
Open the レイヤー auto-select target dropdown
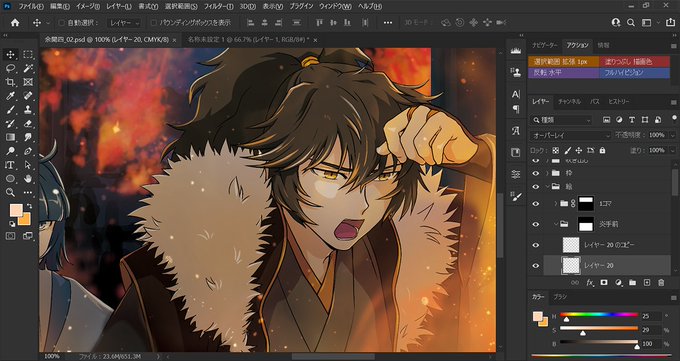(124, 23)
